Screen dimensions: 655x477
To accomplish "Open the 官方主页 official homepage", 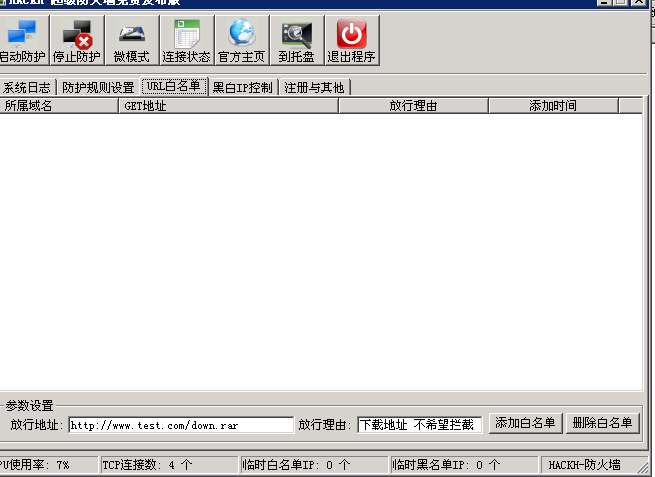I will click(242, 40).
